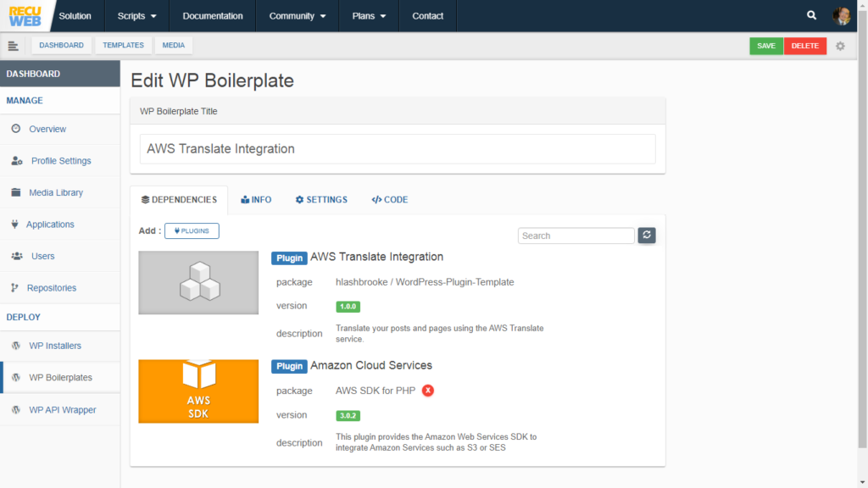
Task: Click the WP Boilerplates WordPress icon
Action: 16,377
